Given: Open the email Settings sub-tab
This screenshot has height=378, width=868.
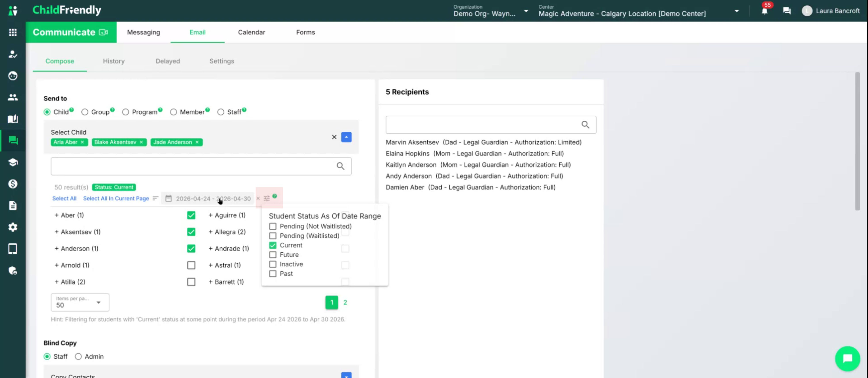Looking at the screenshot, I should pos(221,61).
